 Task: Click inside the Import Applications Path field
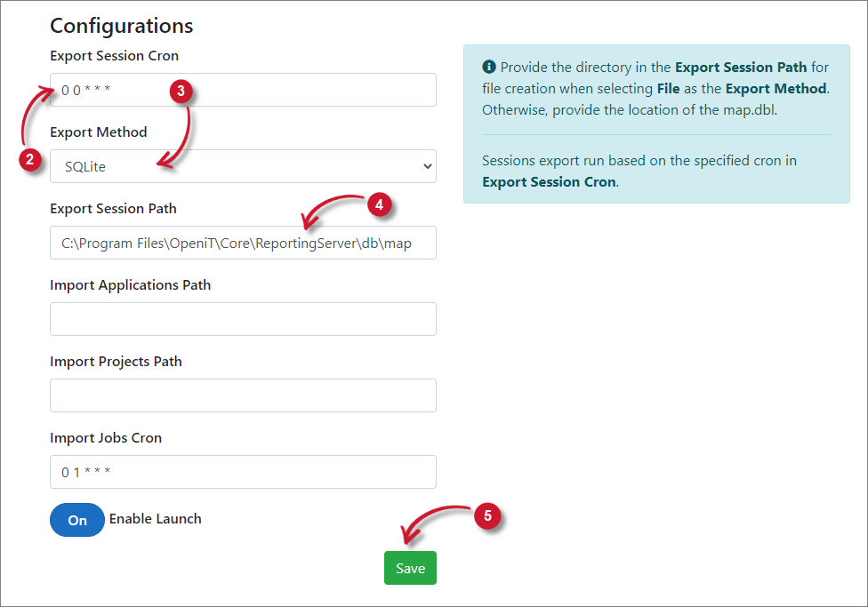point(243,318)
